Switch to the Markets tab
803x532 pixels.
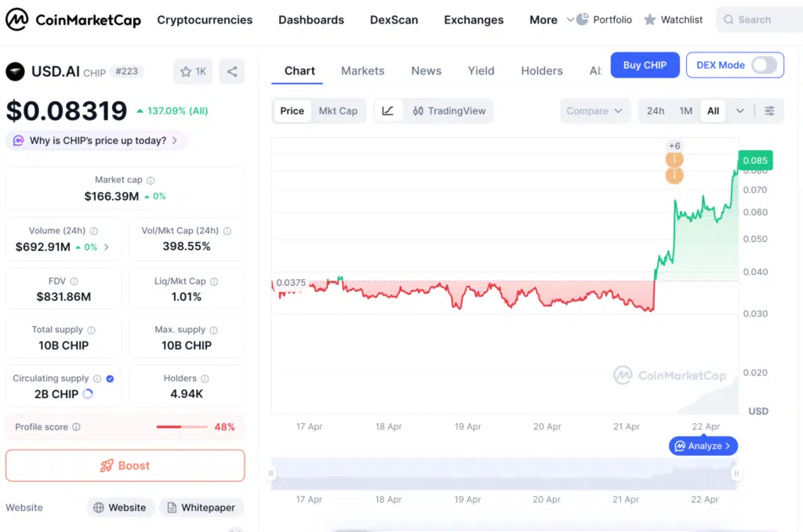[362, 71]
